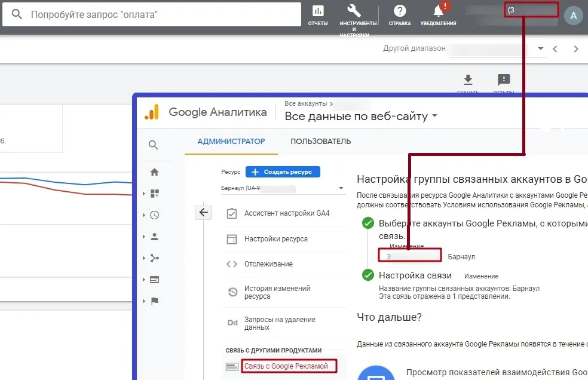Click green checkmark beside "Настройка связи"
Image resolution: width=588 pixels, height=380 pixels.
tap(368, 275)
